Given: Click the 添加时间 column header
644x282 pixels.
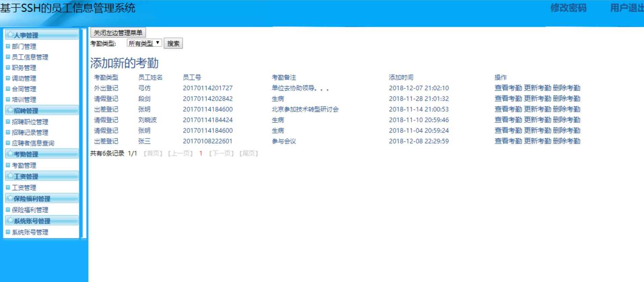Looking at the screenshot, I should pos(401,77).
